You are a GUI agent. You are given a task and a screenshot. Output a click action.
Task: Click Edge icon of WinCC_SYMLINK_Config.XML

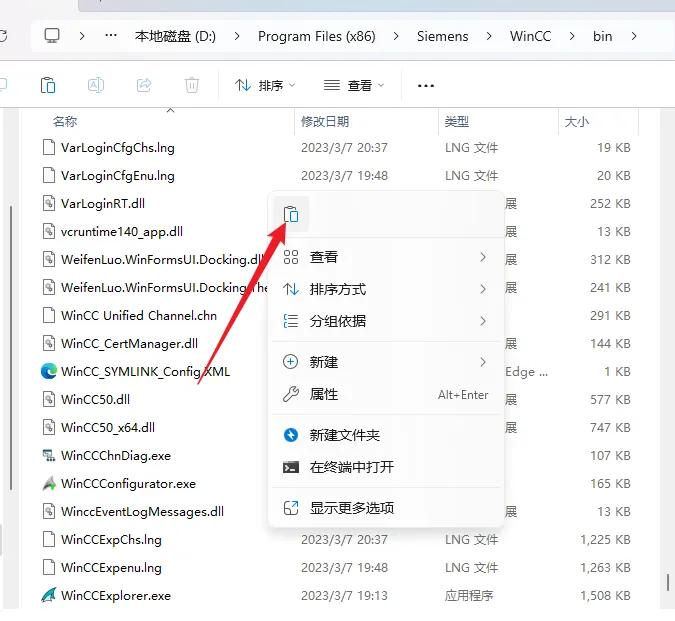click(x=49, y=371)
